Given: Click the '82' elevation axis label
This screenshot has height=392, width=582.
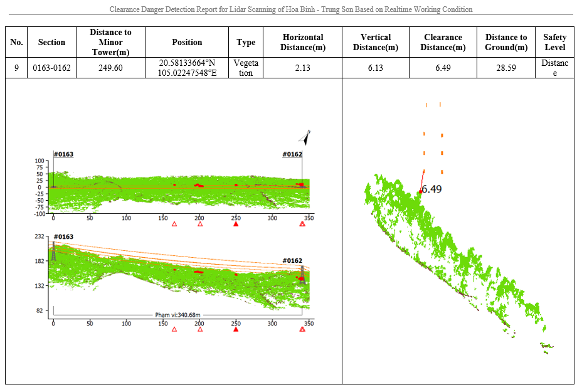Looking at the screenshot, I should pos(40,310).
